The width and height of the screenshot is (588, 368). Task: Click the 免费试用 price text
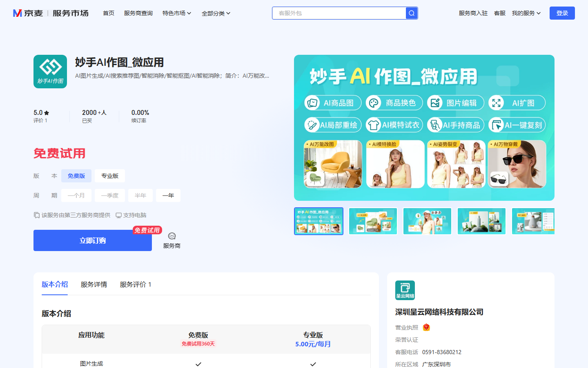click(60, 153)
